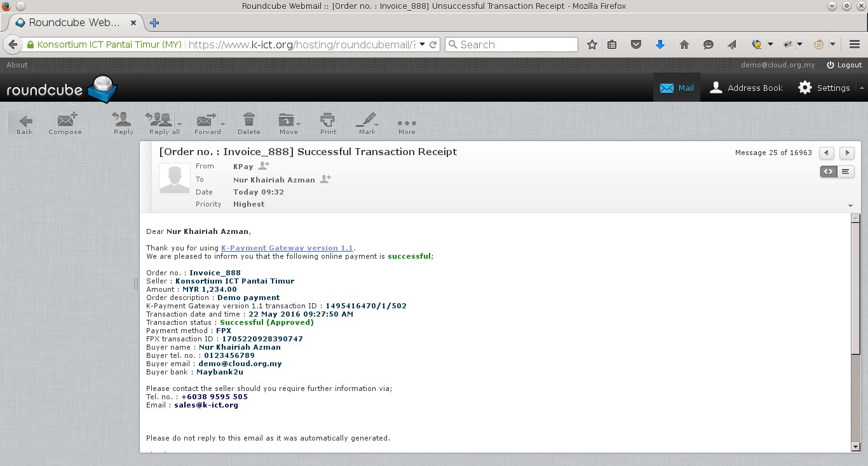Viewport: 868px width, 466px height.
Task: Open the Address Book section
Action: pyautogui.click(x=746, y=88)
